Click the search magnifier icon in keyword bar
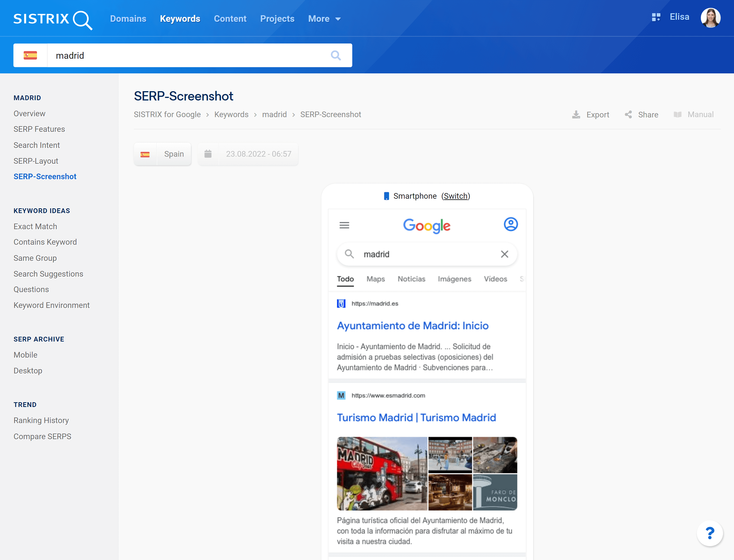This screenshot has width=734, height=560. (336, 55)
